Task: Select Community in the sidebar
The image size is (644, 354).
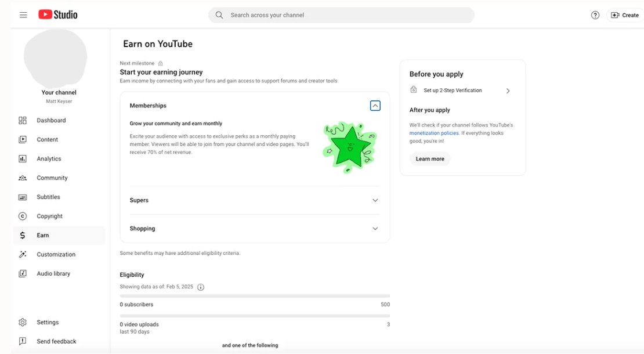Action: [x=52, y=178]
